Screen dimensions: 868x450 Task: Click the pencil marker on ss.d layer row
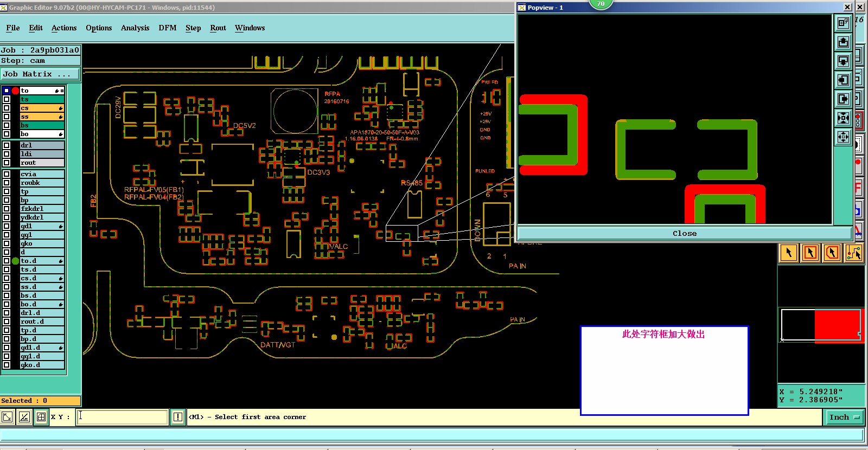click(61, 287)
